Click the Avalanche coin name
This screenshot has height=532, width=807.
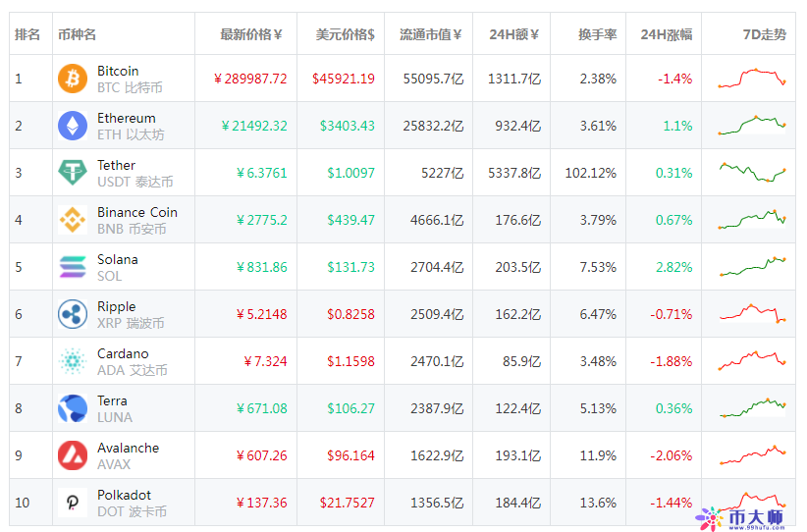point(128,448)
